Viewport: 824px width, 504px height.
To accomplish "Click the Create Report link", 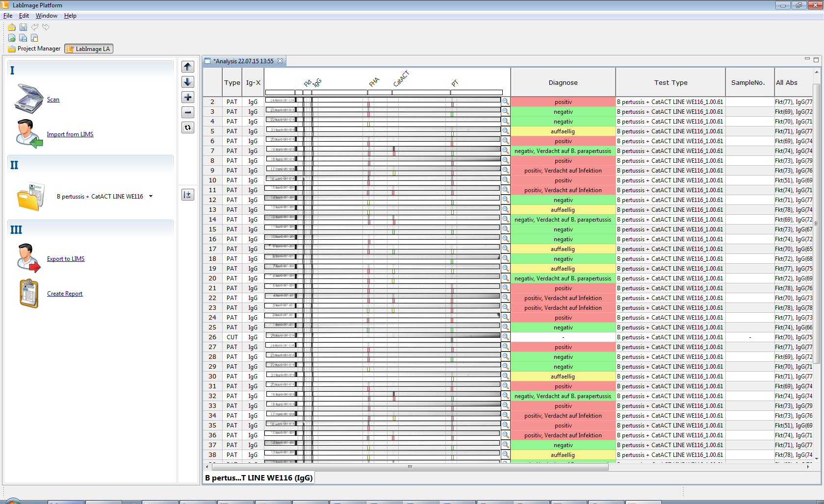I will click(x=64, y=293).
